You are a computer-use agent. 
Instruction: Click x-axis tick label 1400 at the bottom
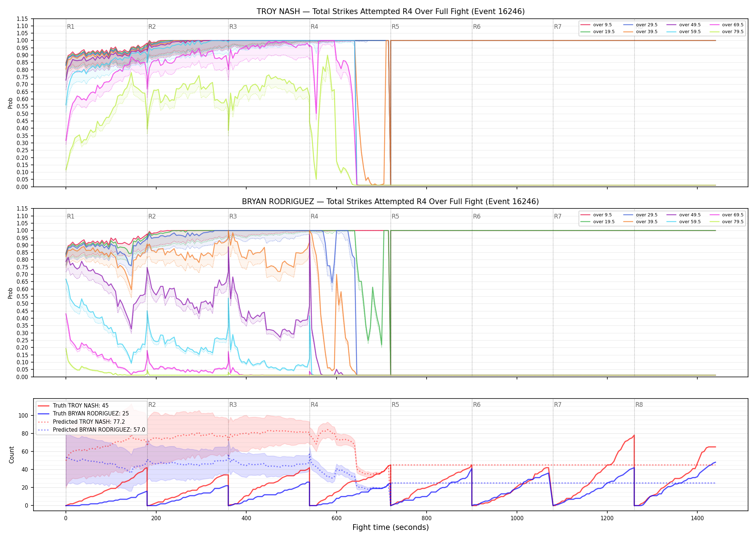tap(697, 518)
